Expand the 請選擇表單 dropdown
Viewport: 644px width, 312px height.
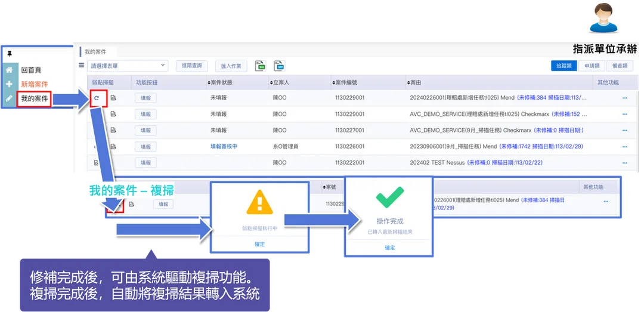[x=128, y=66]
